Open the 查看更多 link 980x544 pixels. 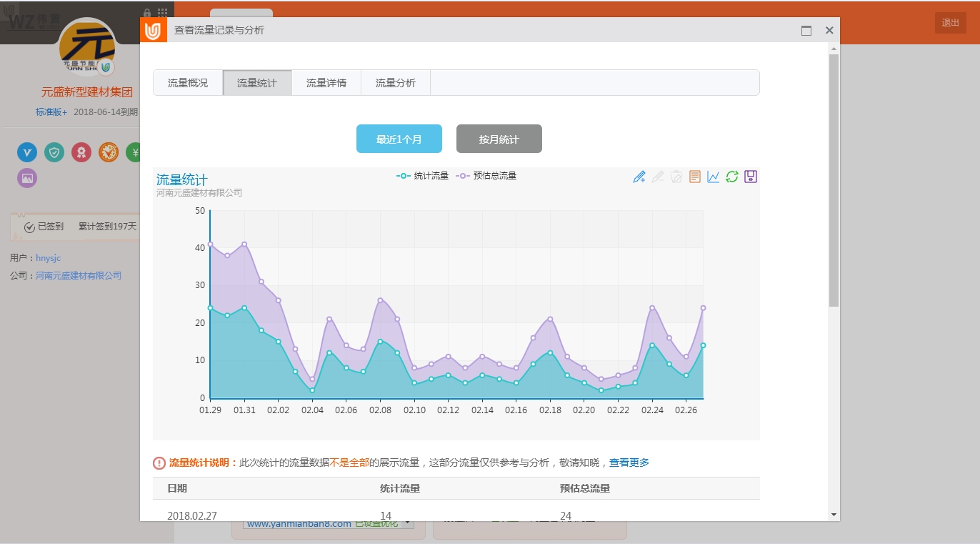pos(629,463)
